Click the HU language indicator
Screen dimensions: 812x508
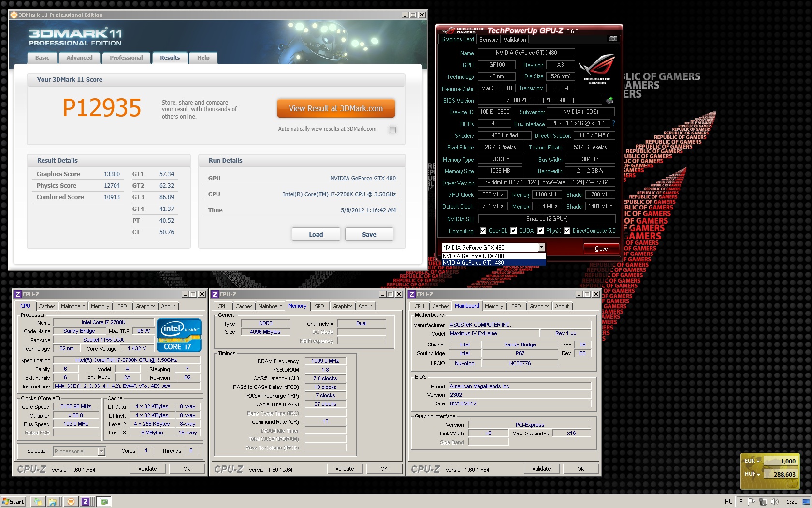(x=728, y=502)
